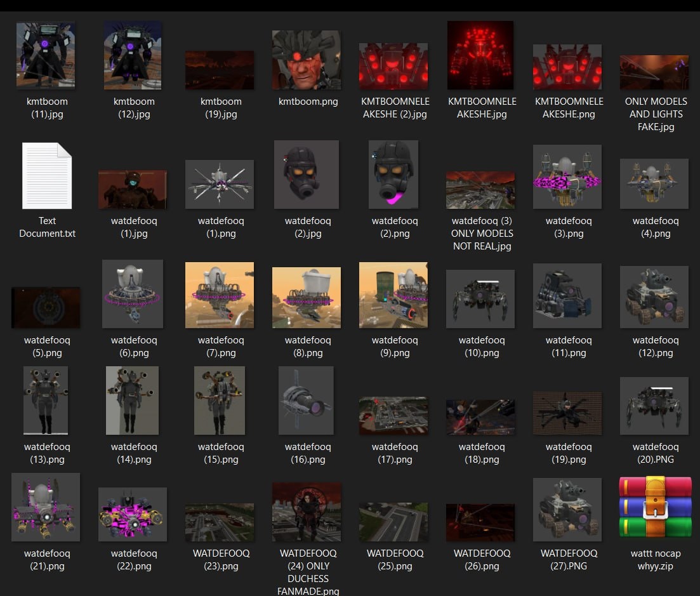This screenshot has height=596, width=700.
Task: Select watdefooq (20).PNG thumbnail
Action: click(654, 406)
